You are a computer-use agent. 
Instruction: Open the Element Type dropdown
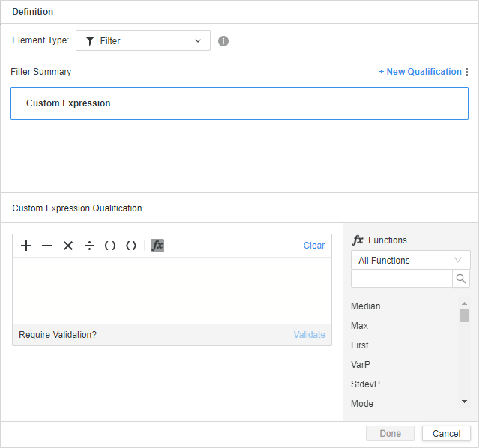[142, 41]
